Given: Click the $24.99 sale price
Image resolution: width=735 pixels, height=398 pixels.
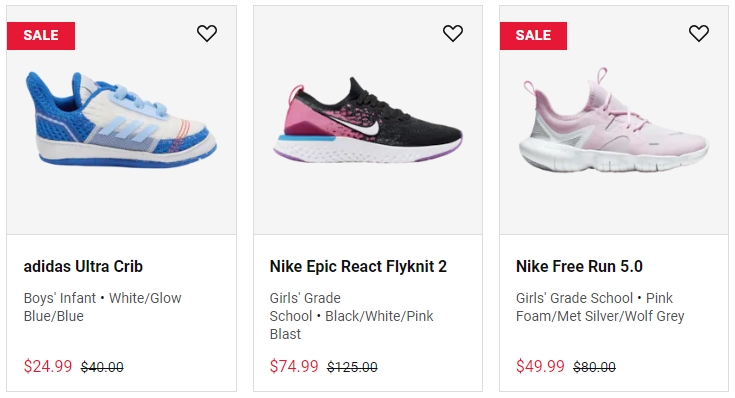Looking at the screenshot, I should pyautogui.click(x=48, y=366).
